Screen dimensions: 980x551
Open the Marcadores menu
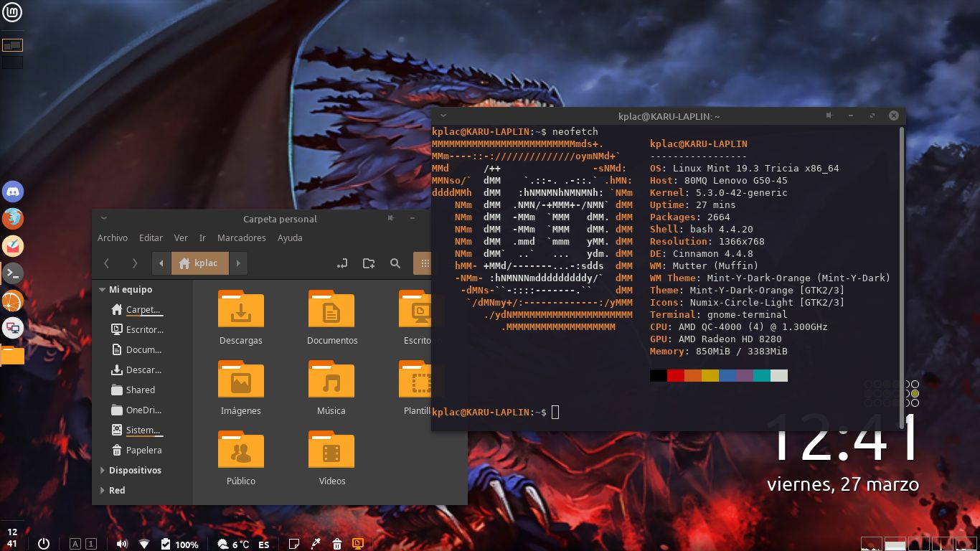pos(241,237)
